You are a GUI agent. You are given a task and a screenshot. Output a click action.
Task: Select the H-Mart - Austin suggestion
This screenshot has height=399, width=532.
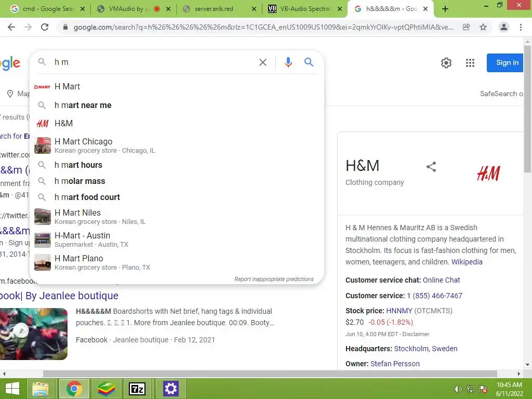tap(177, 240)
